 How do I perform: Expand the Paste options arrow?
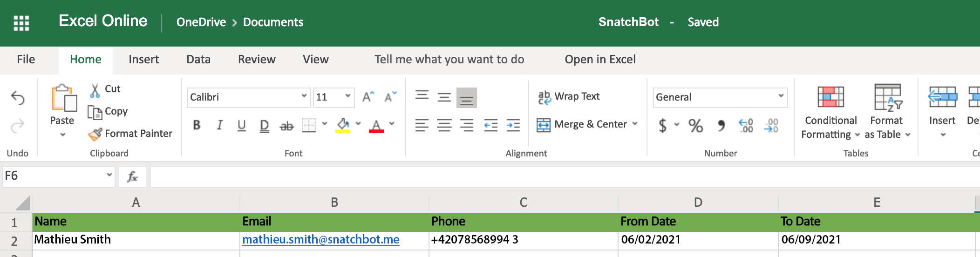(x=63, y=135)
